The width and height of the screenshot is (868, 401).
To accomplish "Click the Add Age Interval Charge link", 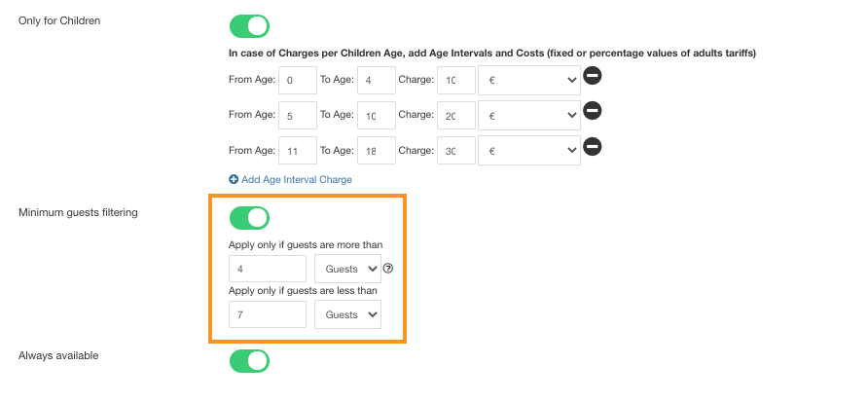I will tap(297, 179).
